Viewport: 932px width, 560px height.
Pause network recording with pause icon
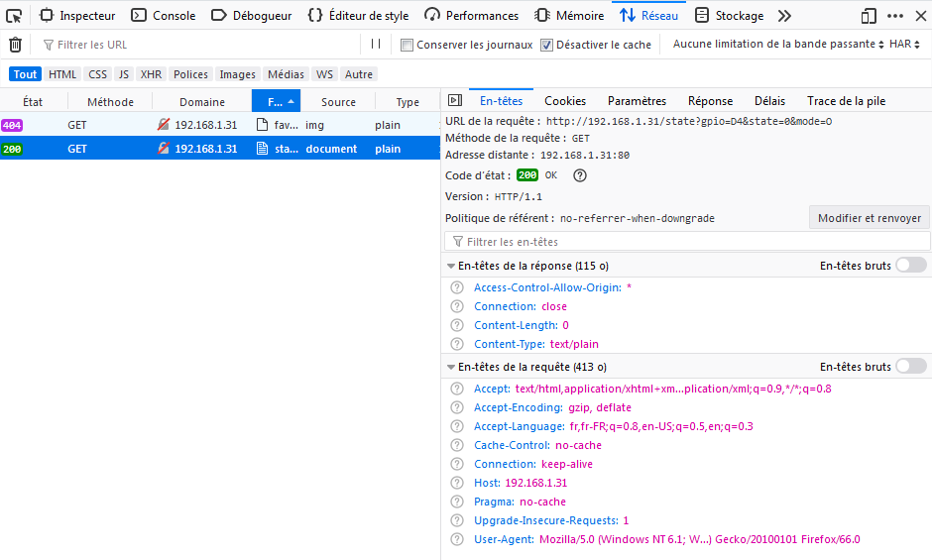(376, 44)
